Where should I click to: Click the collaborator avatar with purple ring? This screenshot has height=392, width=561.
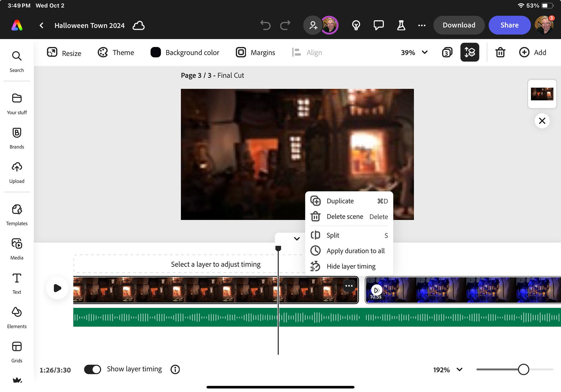pyautogui.click(x=330, y=25)
